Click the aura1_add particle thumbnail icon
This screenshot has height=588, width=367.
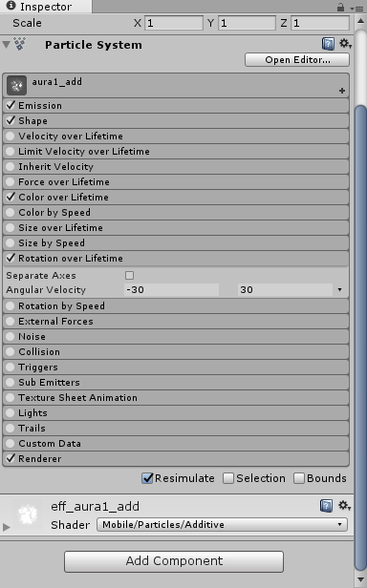(16, 86)
